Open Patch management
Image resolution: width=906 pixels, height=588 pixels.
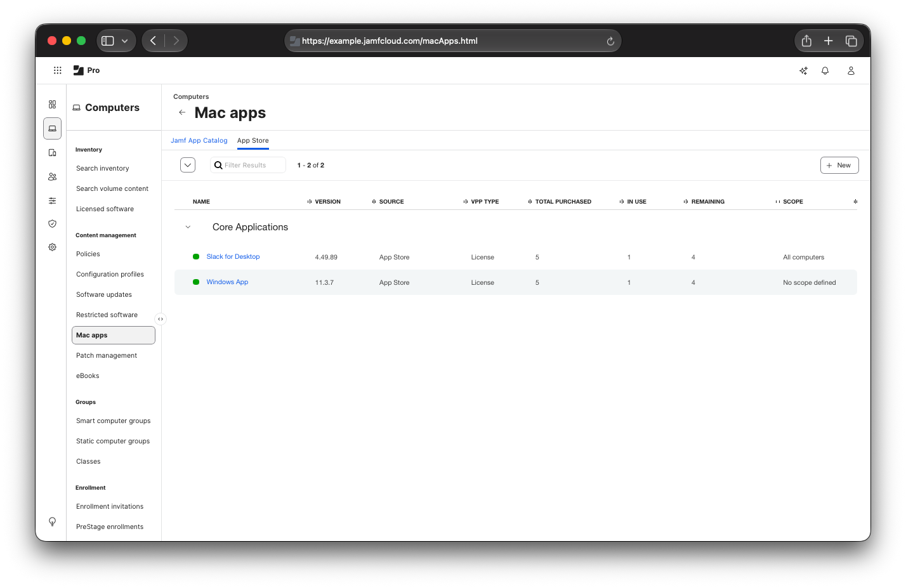coord(106,356)
